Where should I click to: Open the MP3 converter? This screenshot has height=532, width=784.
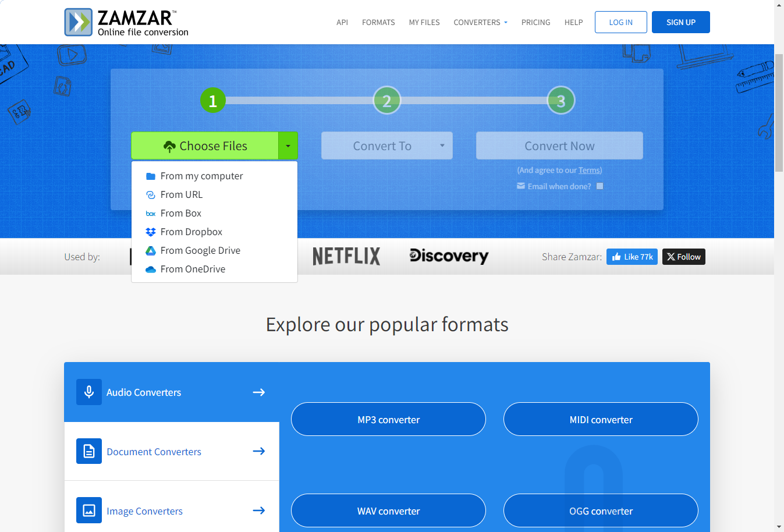pos(388,420)
